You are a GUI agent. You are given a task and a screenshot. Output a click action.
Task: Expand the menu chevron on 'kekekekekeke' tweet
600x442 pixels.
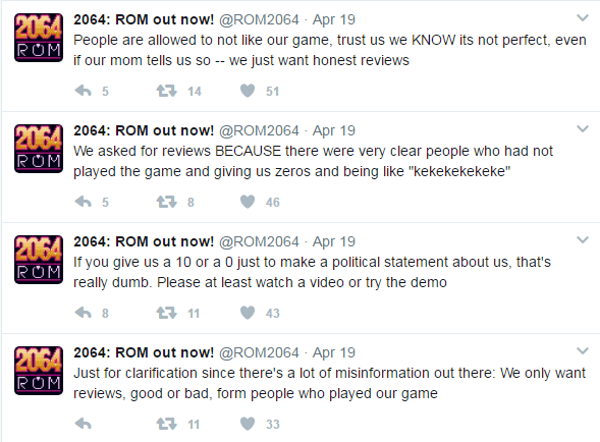pyautogui.click(x=582, y=129)
